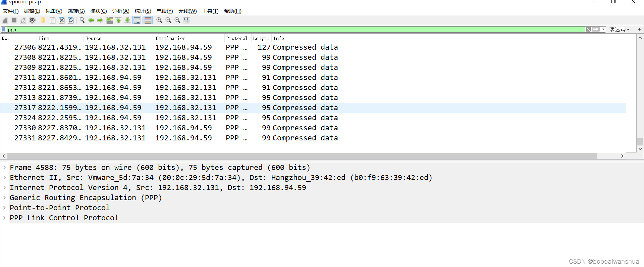Open capture options gear icon
The image size is (644, 267).
[x=32, y=20]
